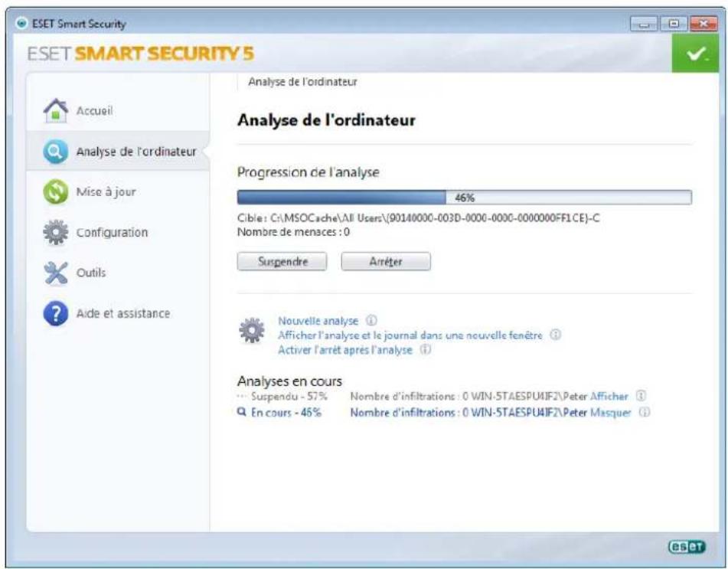Click the ESET logo at bottom right
728x569 pixels.
tap(687, 547)
